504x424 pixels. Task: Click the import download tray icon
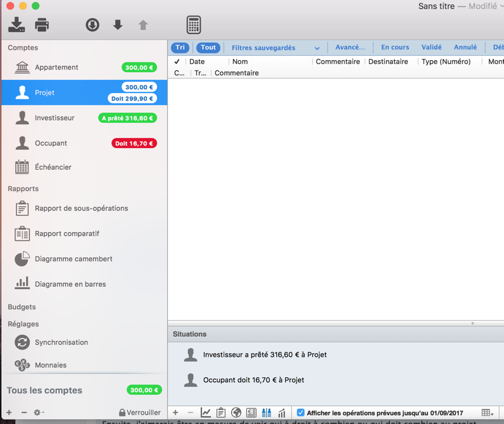pyautogui.click(x=16, y=25)
